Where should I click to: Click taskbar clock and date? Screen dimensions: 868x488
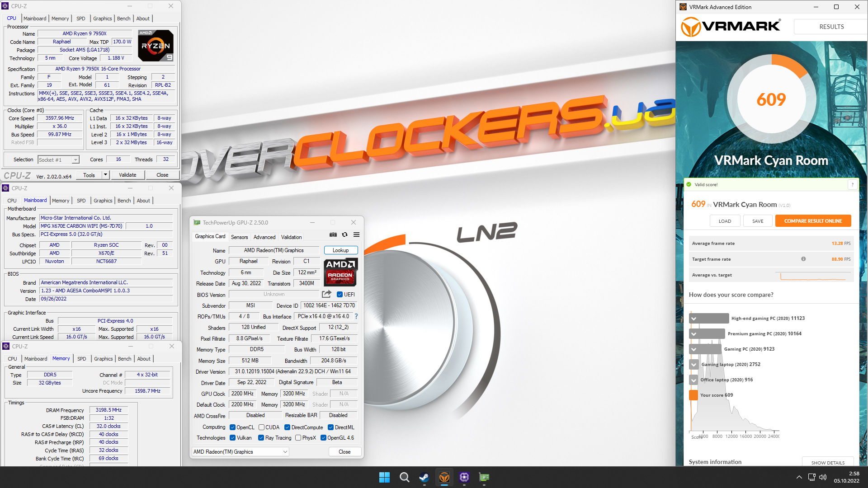[x=847, y=477]
